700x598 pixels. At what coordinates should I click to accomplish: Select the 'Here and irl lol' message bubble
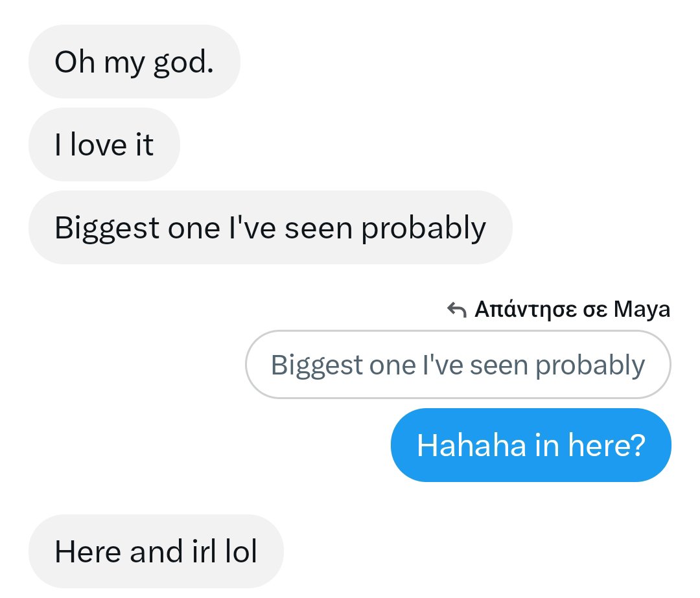coord(156,551)
